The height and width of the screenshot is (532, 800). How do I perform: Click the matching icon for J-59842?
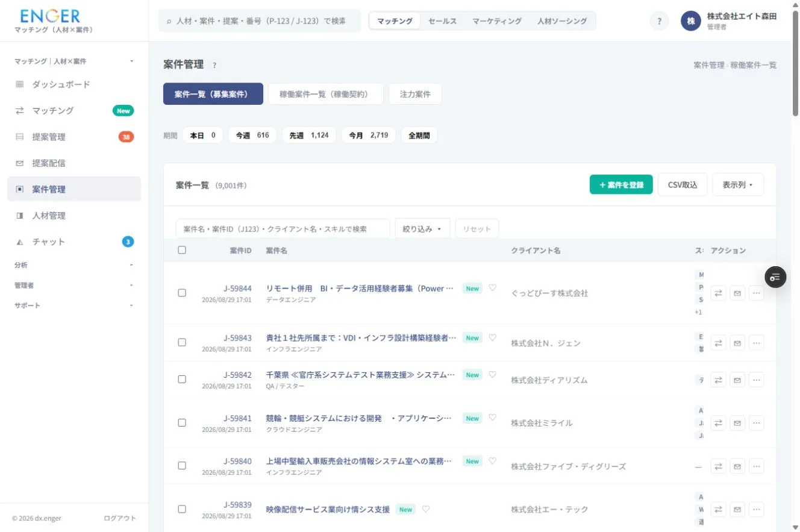click(x=718, y=380)
